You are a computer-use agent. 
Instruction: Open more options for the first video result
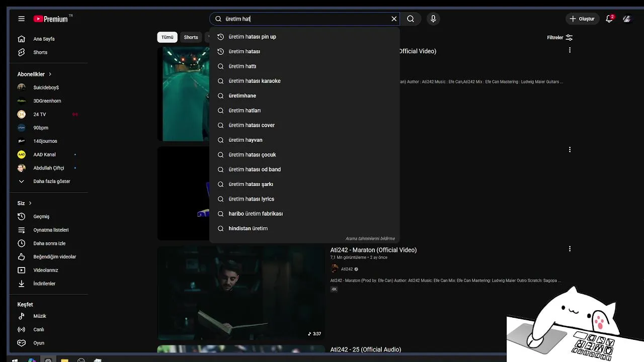570,50
